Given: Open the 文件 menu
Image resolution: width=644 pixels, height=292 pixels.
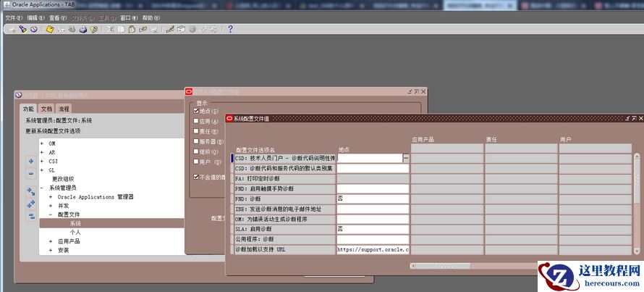Looking at the screenshot, I should (x=14, y=18).
